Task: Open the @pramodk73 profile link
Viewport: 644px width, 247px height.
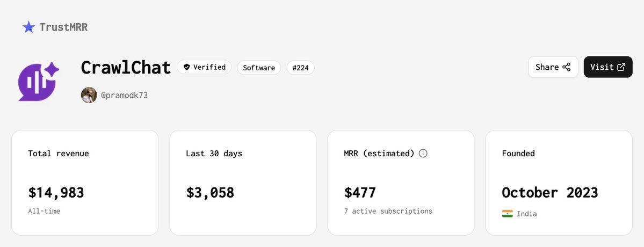Action: click(124, 96)
